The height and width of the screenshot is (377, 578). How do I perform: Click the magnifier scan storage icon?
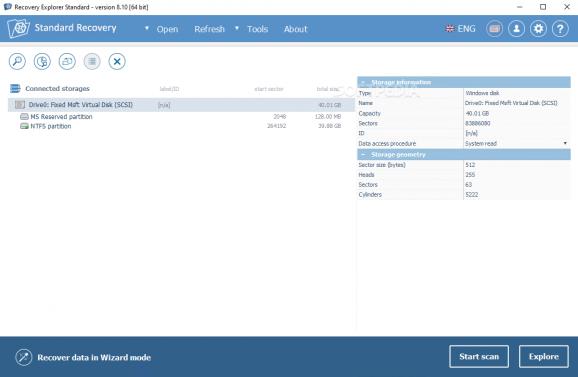(17, 61)
